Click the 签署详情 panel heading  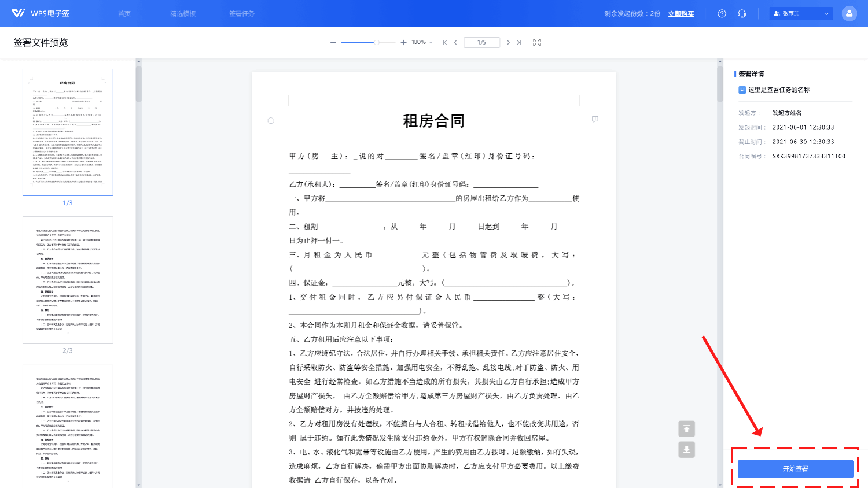pos(751,73)
